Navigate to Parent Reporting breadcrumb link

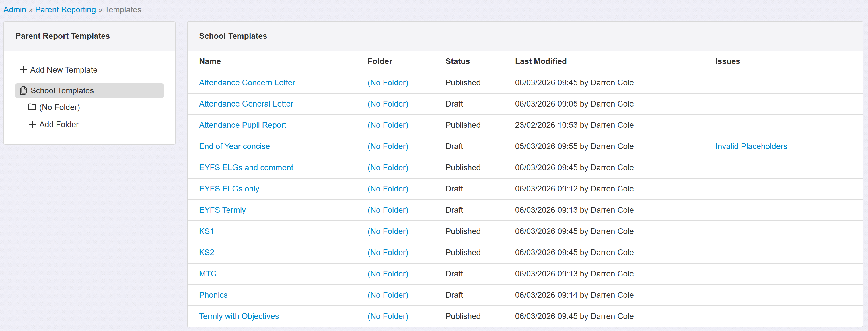click(x=65, y=9)
